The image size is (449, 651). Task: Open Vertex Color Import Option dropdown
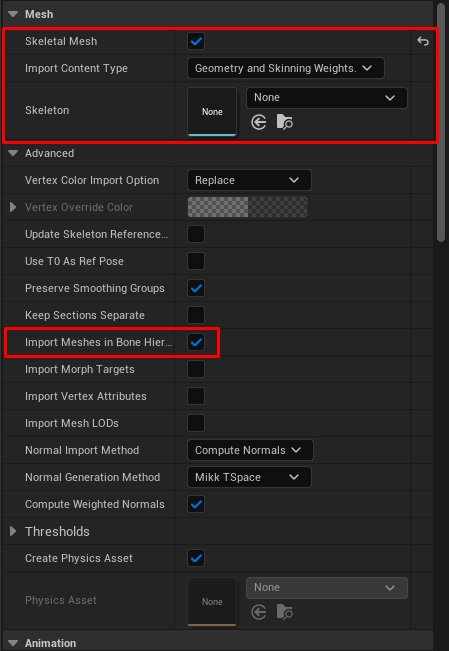[x=249, y=180]
